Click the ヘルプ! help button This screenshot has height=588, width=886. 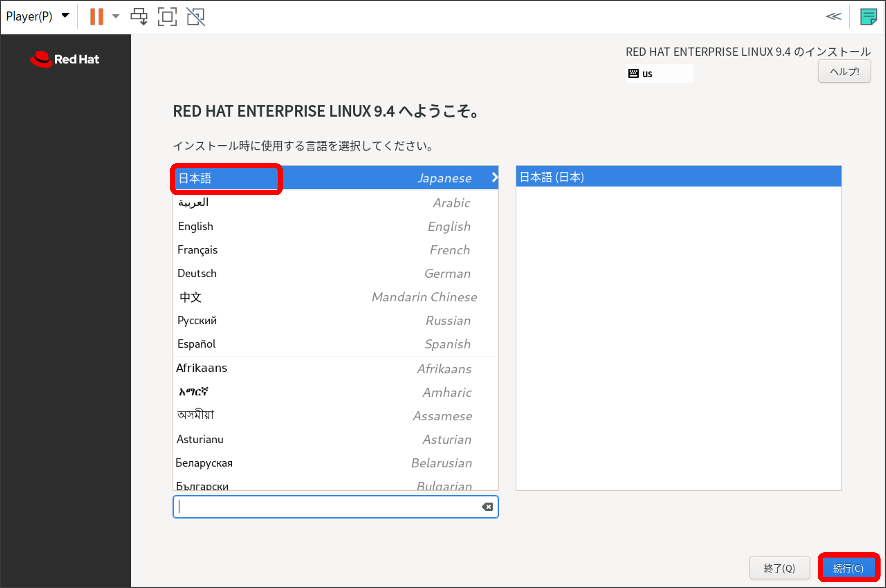click(844, 71)
